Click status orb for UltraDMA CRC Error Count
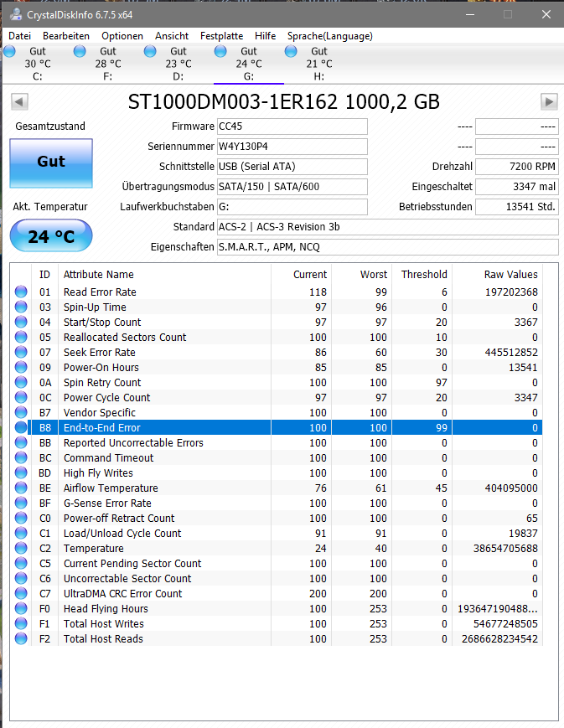The width and height of the screenshot is (564, 728). (21, 593)
